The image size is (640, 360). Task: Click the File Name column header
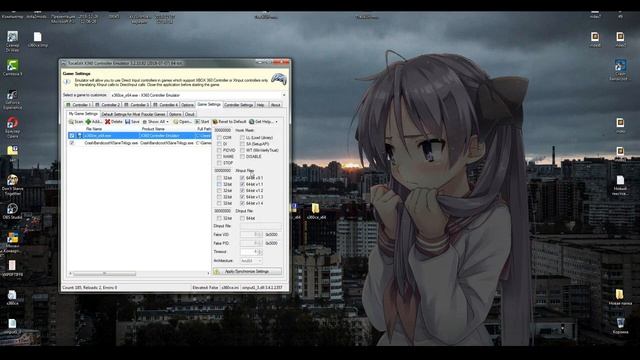coord(94,129)
